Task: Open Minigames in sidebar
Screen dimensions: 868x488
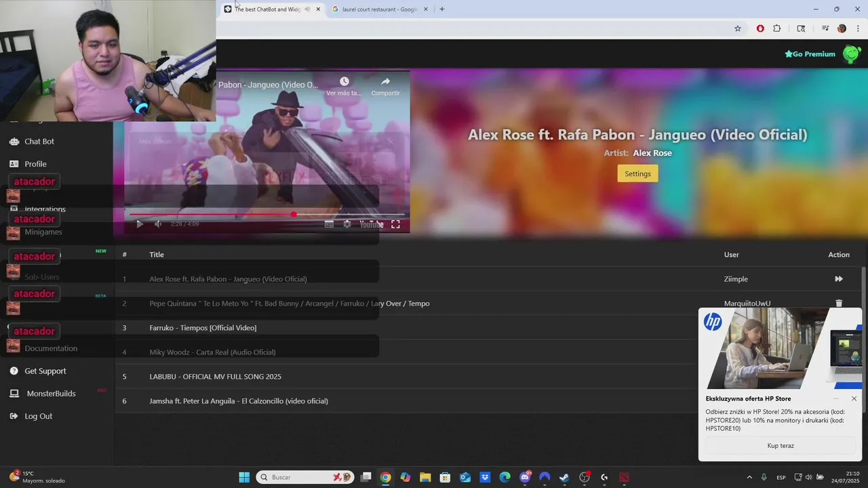Action: (43, 232)
